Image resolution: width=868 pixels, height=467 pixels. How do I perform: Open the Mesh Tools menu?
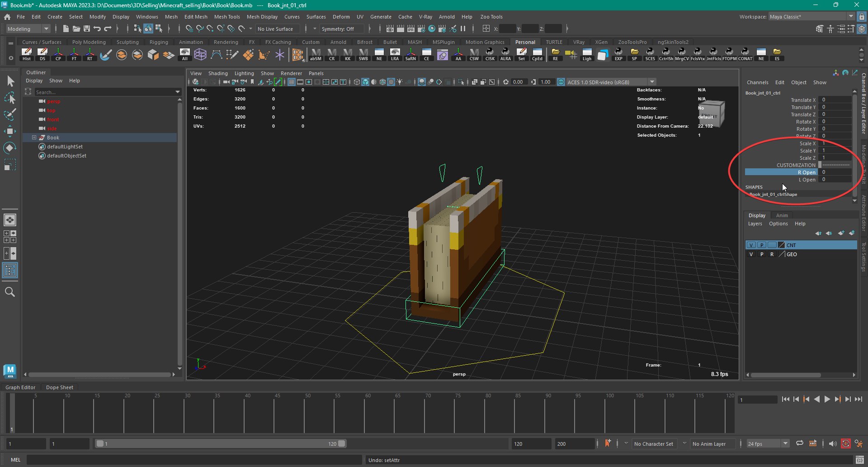coord(227,17)
